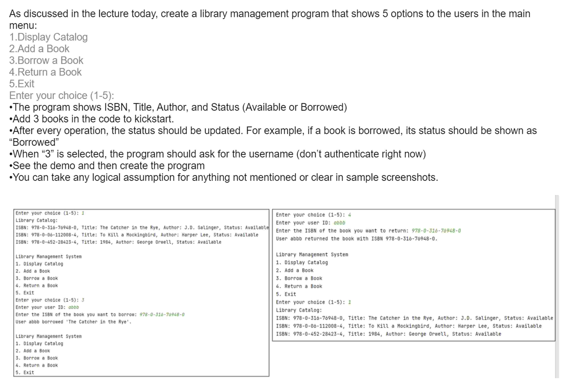The image size is (588, 382).
Task: Click the 'User abbb returned the book' line
Action: pyautogui.click(x=356, y=239)
